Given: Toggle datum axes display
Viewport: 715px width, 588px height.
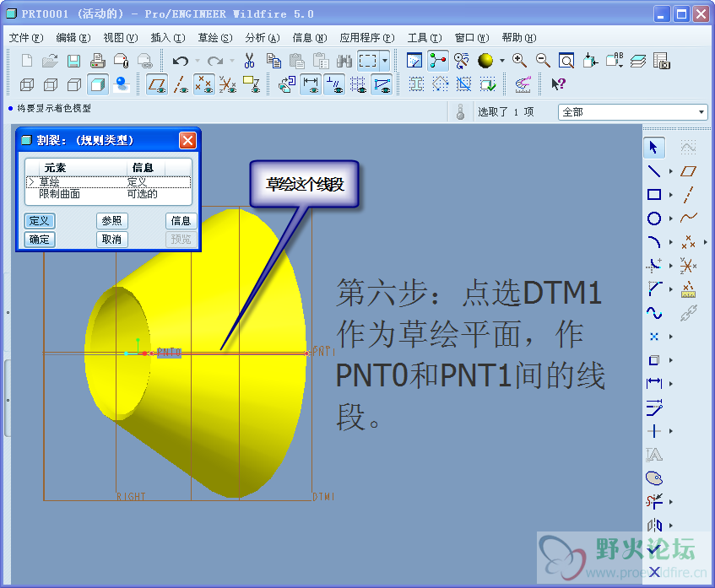Looking at the screenshot, I should [x=181, y=84].
